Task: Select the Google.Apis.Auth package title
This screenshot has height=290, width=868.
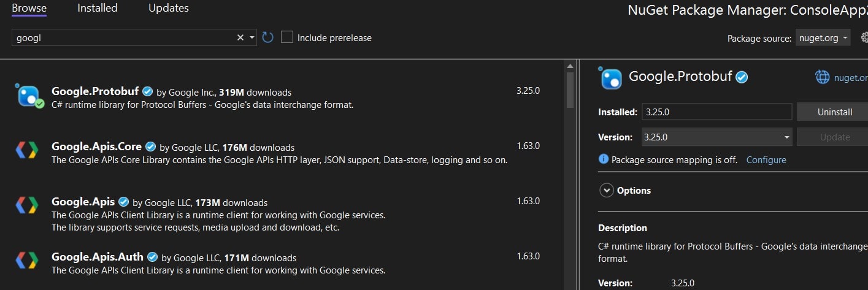Action: [x=98, y=257]
